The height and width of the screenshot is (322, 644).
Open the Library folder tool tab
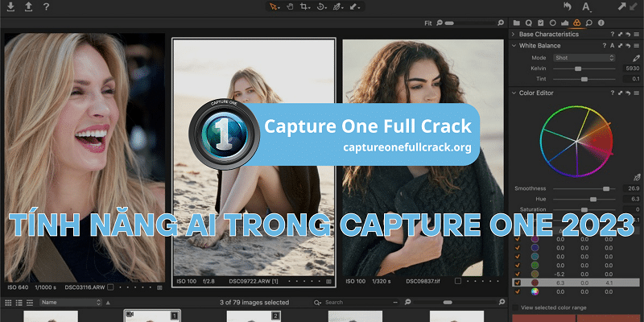point(517,23)
